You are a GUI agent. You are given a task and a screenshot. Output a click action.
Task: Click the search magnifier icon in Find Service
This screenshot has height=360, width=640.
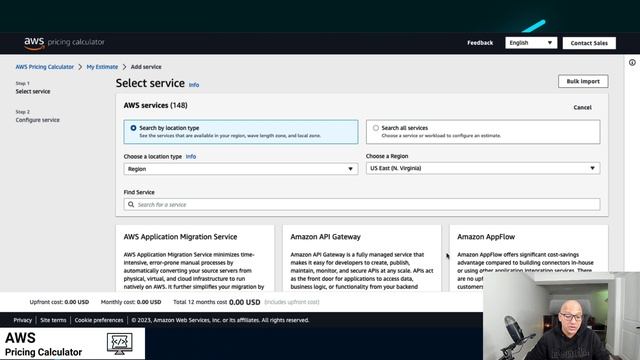131,204
